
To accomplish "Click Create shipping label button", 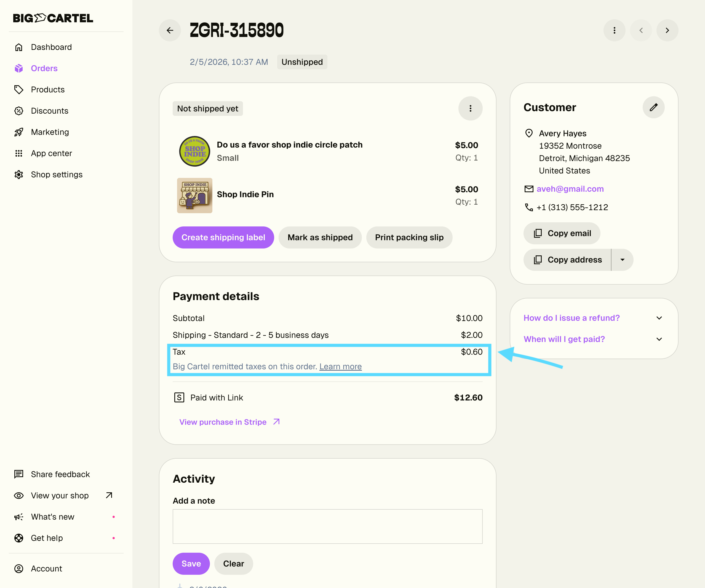I will pos(223,237).
